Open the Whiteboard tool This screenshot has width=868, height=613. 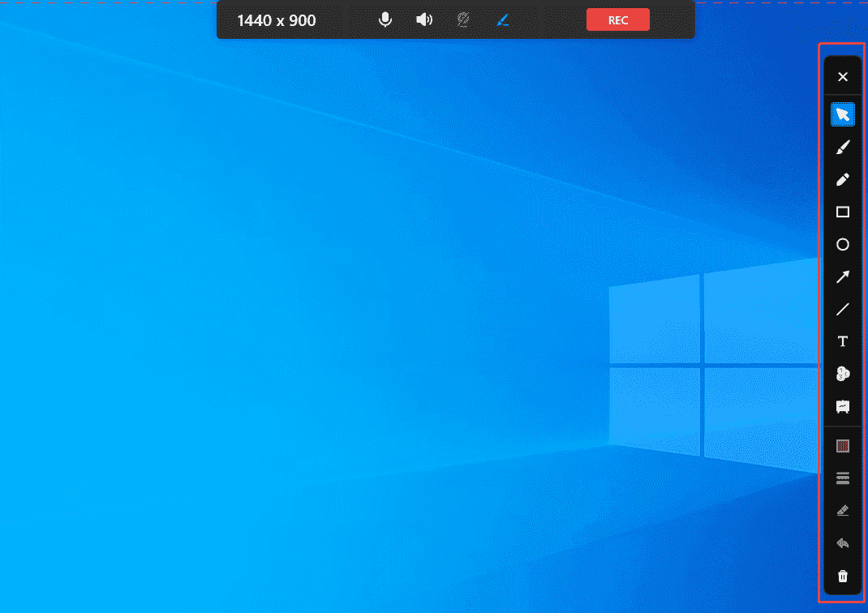[842, 406]
